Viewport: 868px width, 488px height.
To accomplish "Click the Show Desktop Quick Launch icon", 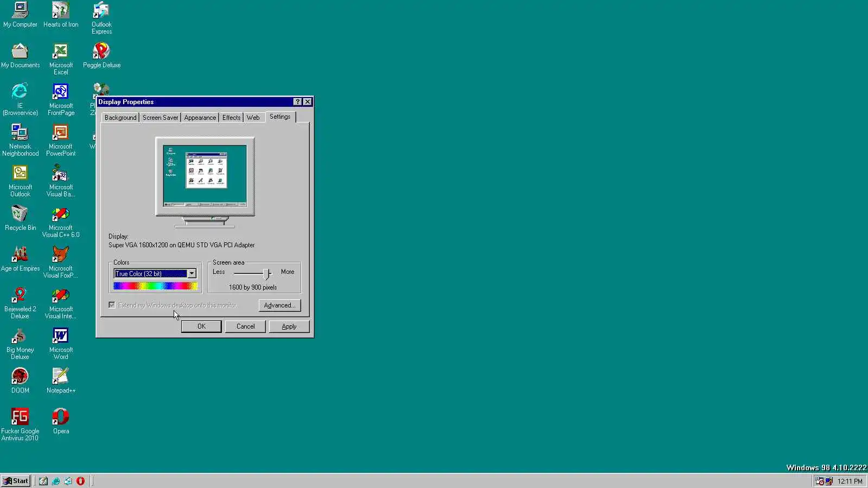I will point(43,481).
